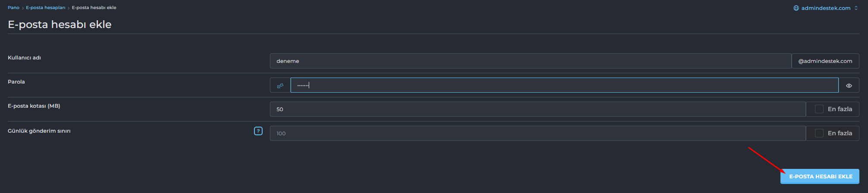Open the admindestek.com domain selector

826,8
